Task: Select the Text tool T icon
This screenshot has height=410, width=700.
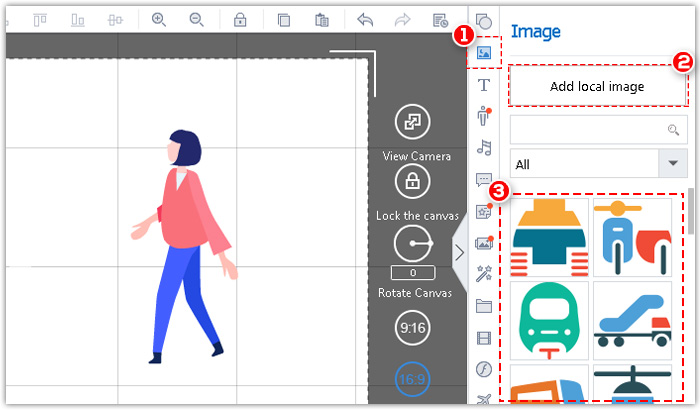Action: (483, 85)
